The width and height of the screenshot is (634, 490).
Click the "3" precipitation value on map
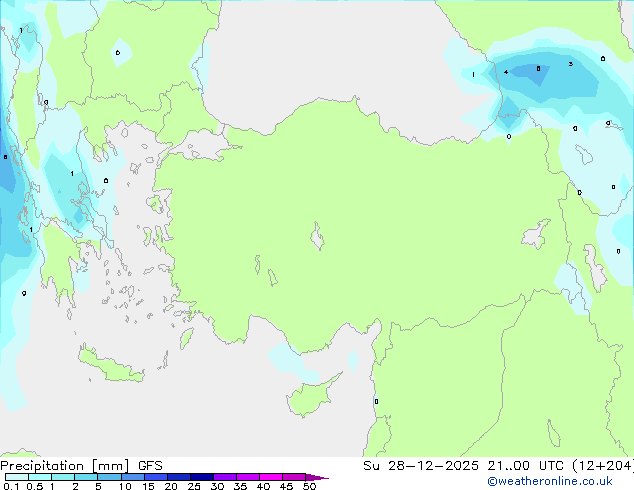click(x=571, y=64)
